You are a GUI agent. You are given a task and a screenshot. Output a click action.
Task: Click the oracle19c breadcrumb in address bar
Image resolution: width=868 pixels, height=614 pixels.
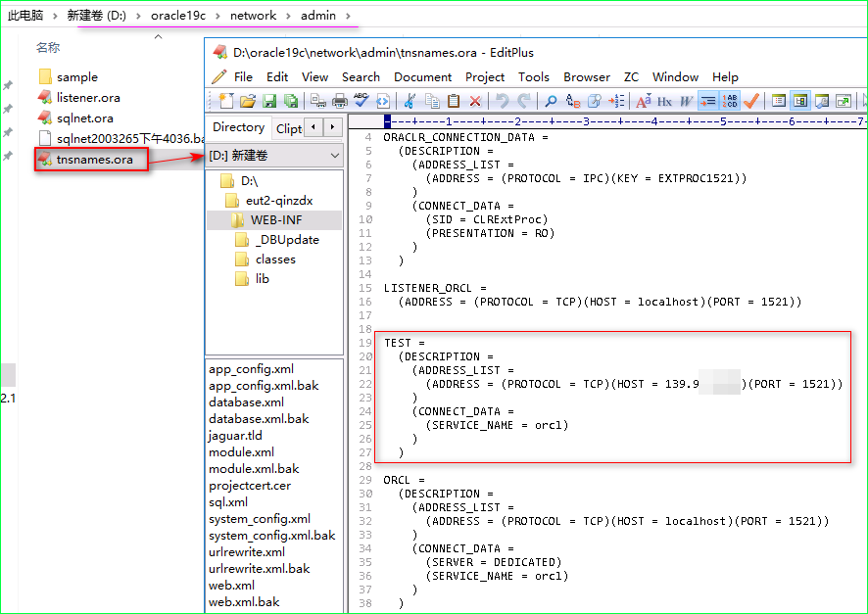(177, 16)
